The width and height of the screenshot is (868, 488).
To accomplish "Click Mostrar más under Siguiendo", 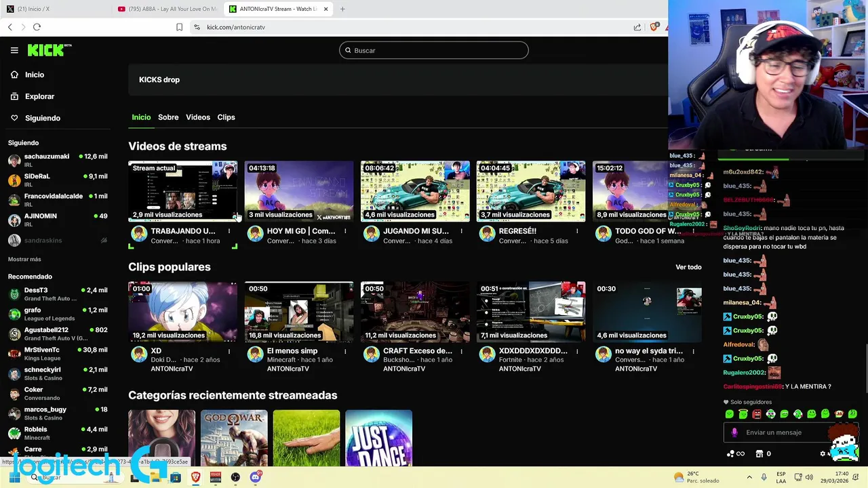I will (x=24, y=260).
